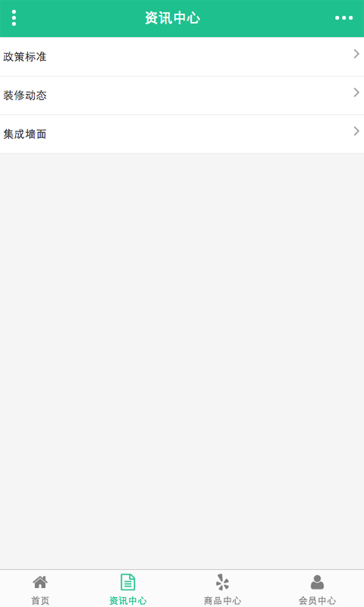The image size is (364, 607).
Task: Expand the 集成墙面 chevron arrow
Action: 356,131
